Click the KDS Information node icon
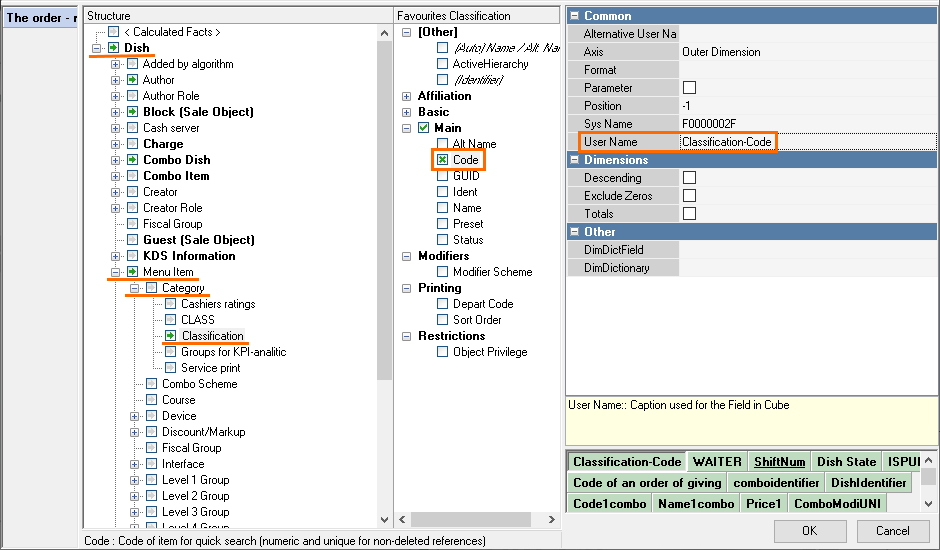This screenshot has width=940, height=550. click(132, 256)
